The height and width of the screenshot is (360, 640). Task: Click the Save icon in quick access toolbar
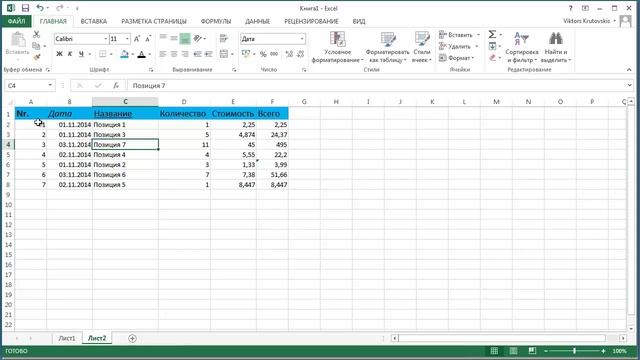pos(25,8)
